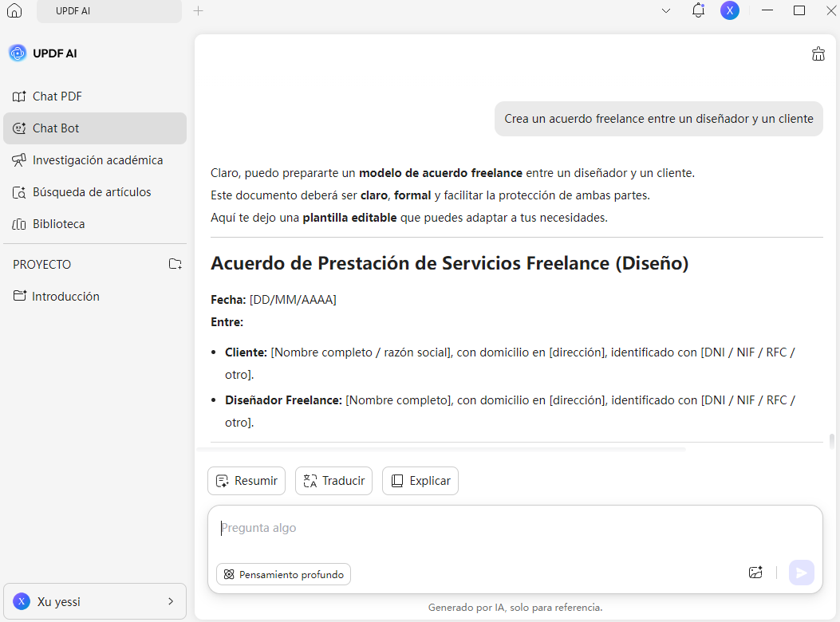Minimize the UPDF window
This screenshot has height=622, width=840.
(767, 10)
